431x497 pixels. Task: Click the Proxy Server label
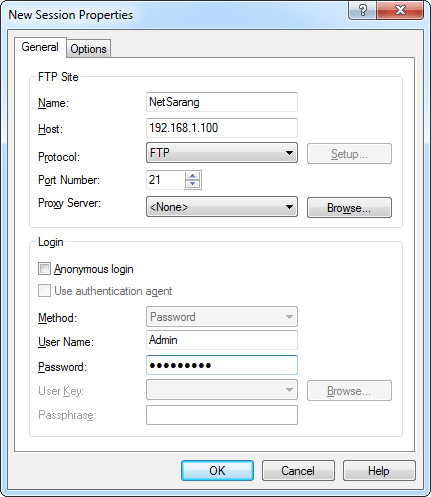[x=69, y=203]
